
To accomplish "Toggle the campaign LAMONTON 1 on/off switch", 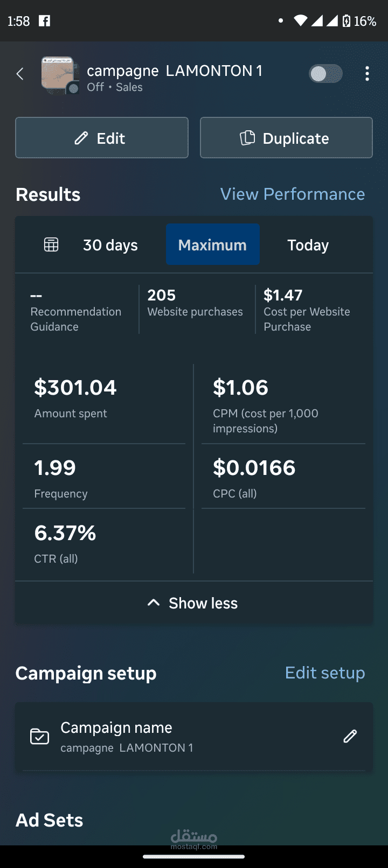I will pyautogui.click(x=325, y=74).
